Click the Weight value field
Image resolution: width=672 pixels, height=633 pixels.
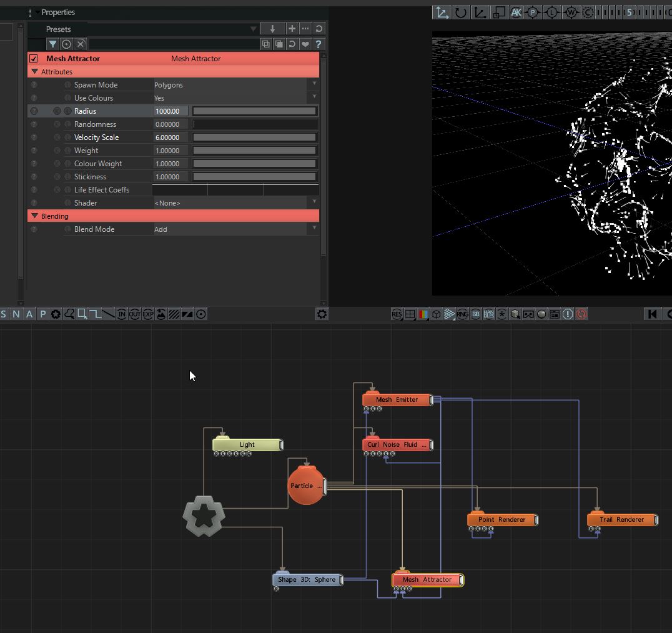coord(170,151)
